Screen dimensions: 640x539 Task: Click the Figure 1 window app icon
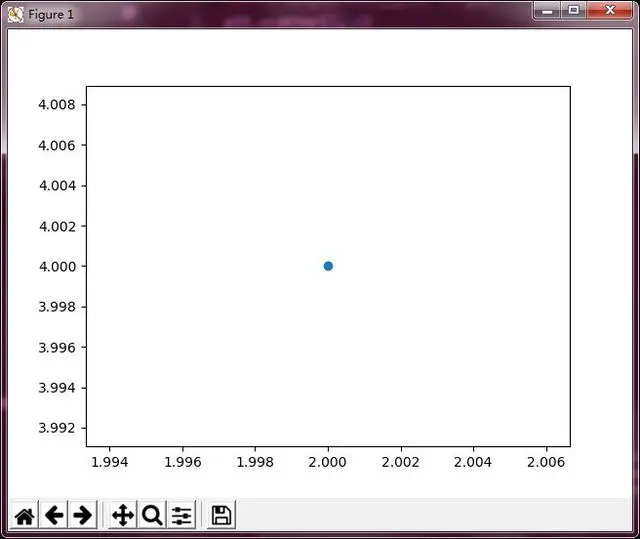16,15
